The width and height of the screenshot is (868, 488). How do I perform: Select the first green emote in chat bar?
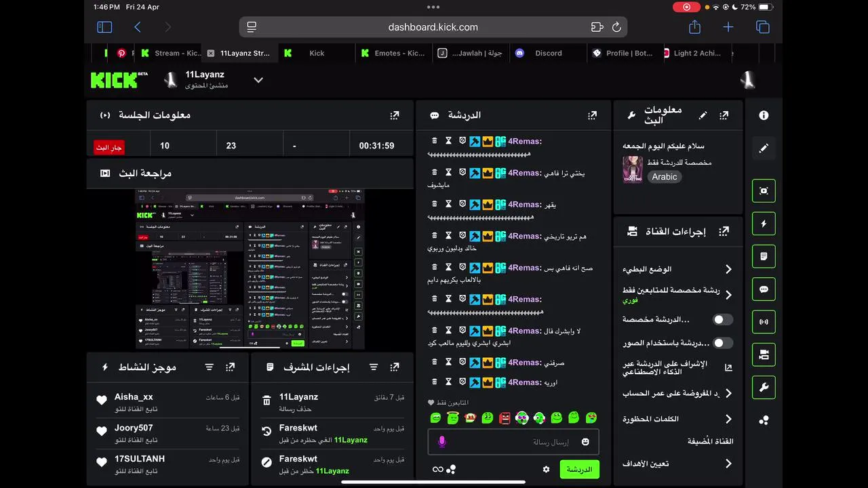436,418
